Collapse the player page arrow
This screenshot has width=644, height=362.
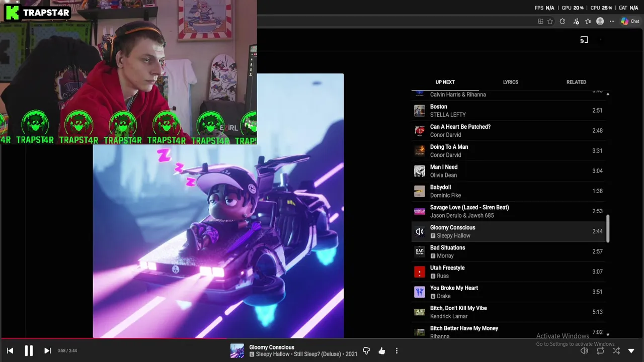click(631, 351)
